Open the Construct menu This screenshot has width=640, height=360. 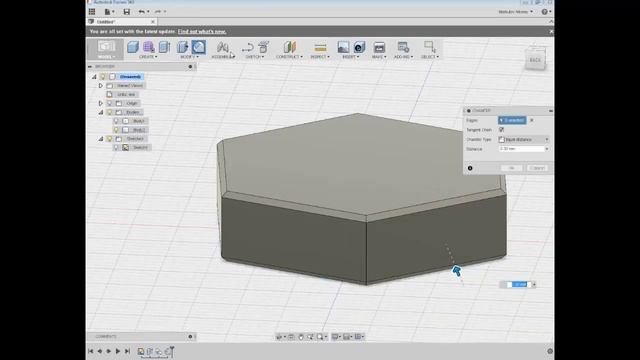[x=289, y=57]
